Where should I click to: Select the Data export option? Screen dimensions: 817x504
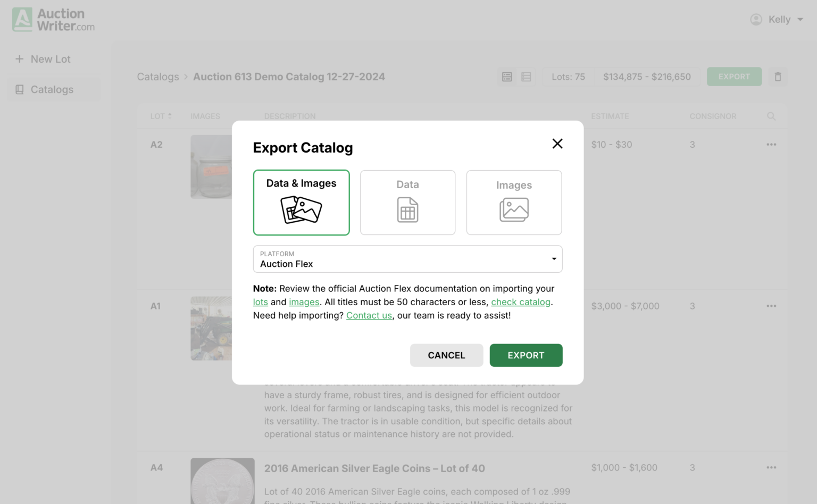407,202
